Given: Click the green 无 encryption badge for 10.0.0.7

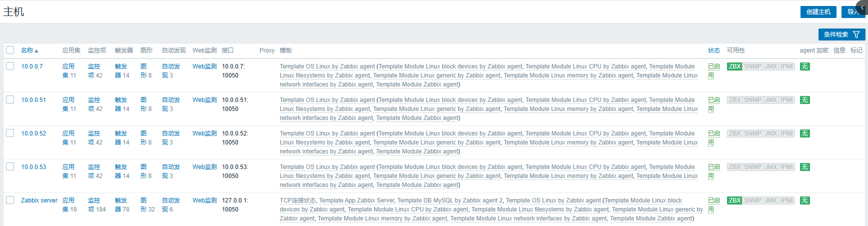Looking at the screenshot, I should coord(804,66).
